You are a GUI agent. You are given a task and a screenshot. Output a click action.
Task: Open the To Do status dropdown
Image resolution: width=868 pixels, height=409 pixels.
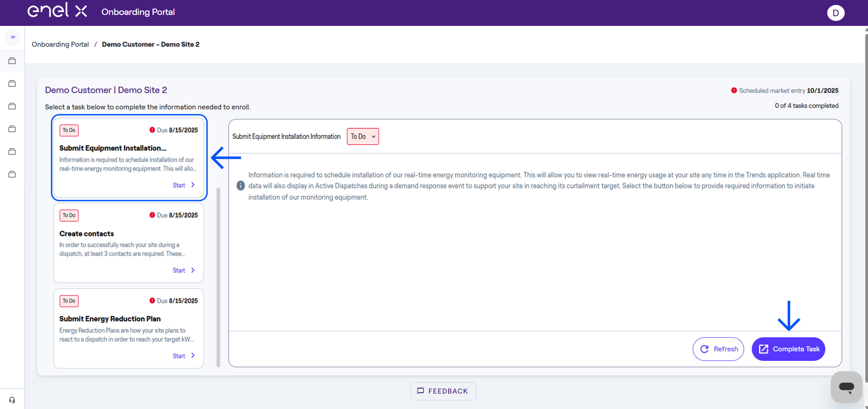click(363, 137)
